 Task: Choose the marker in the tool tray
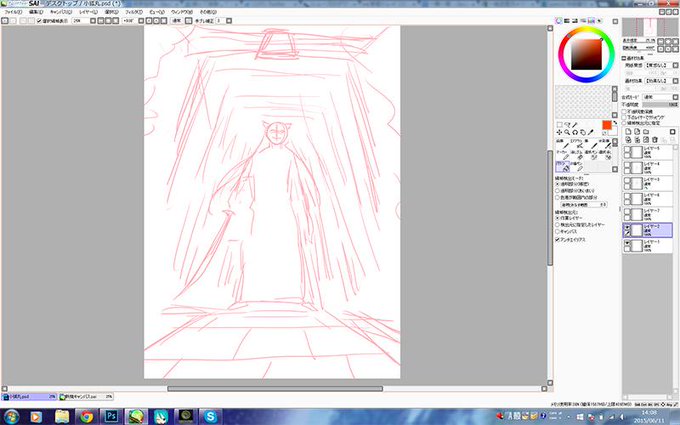point(565,155)
